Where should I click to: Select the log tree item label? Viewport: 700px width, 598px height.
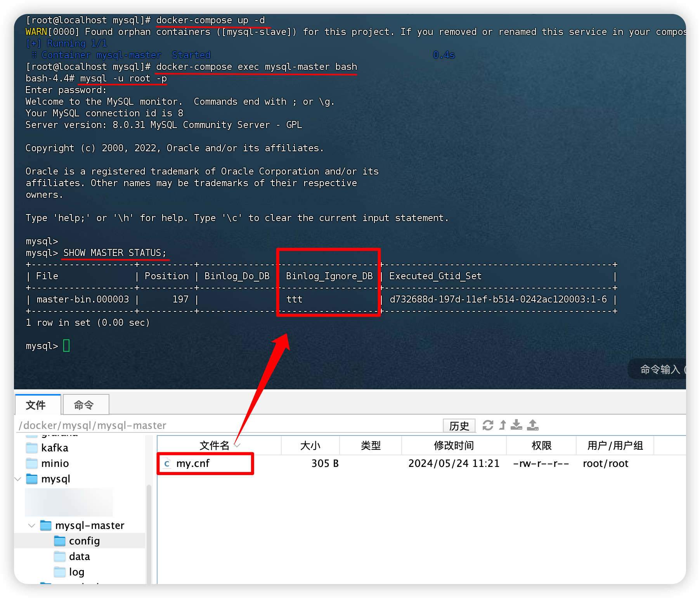pos(77,572)
